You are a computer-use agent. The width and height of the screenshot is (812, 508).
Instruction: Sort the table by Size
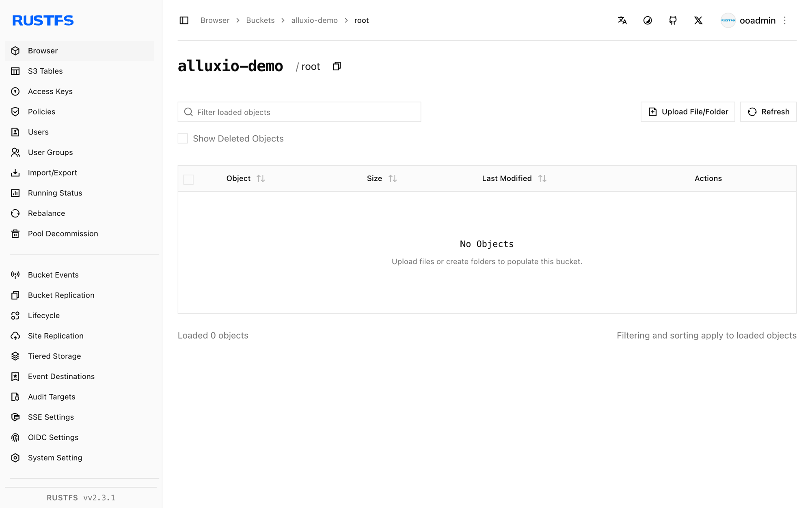click(x=393, y=178)
